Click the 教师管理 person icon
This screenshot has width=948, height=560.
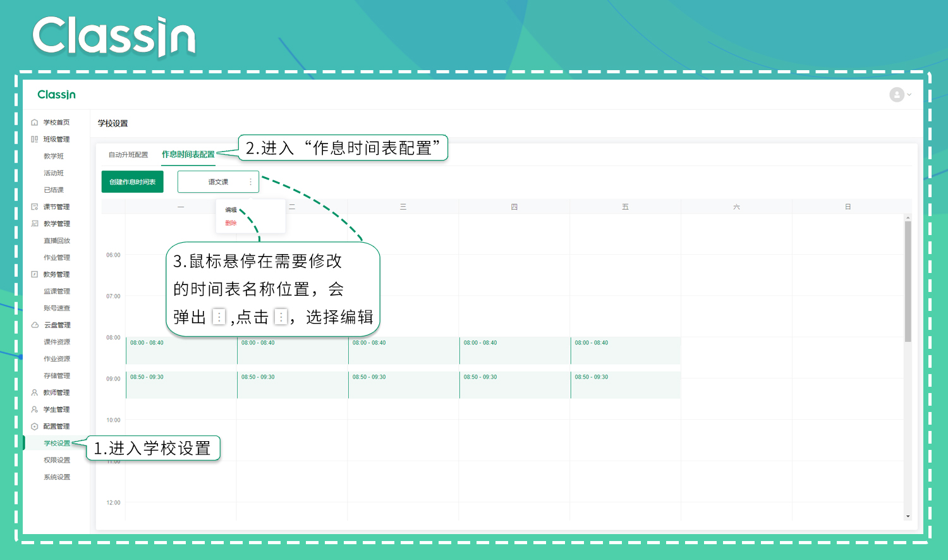point(35,393)
